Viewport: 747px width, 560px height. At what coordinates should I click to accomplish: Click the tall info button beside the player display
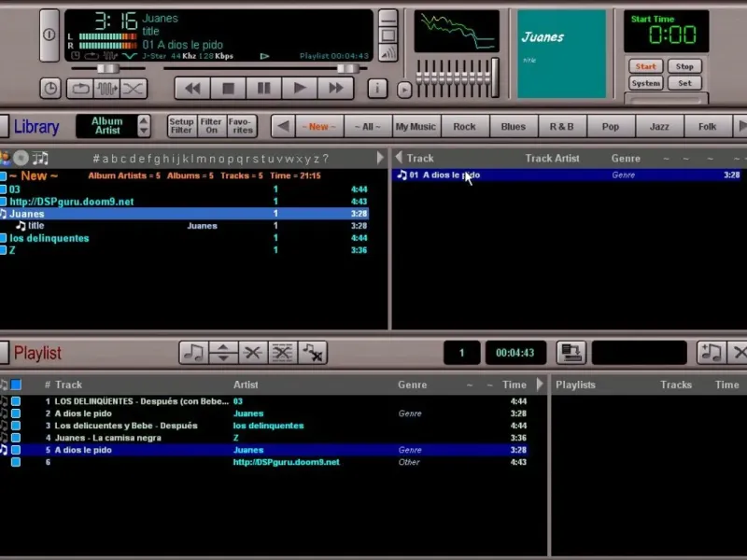(49, 35)
